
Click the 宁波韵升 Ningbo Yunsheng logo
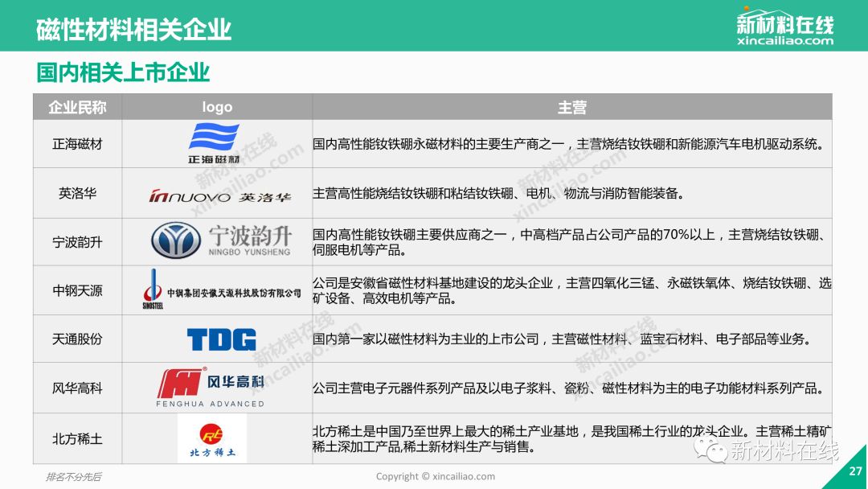pos(221,240)
